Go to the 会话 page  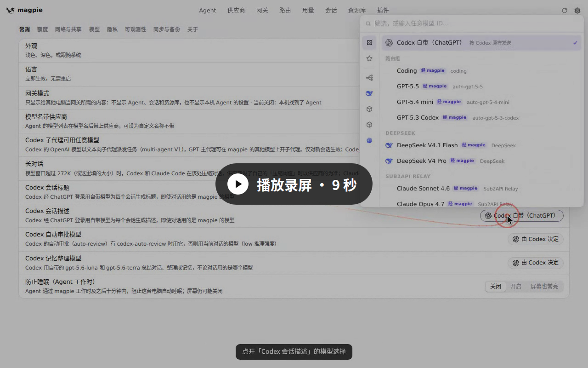(x=331, y=10)
